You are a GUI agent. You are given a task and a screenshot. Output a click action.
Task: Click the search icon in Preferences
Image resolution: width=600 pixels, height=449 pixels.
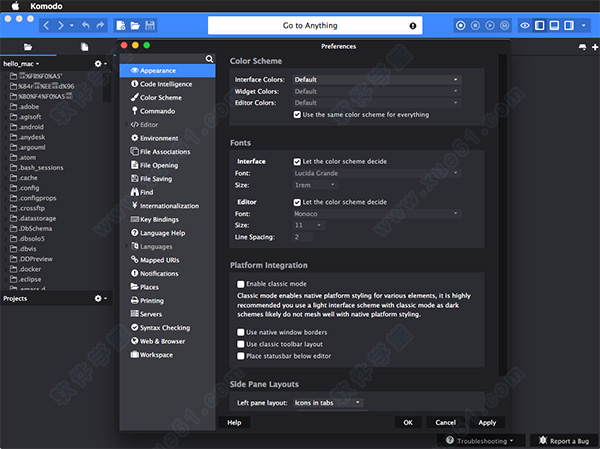point(209,59)
